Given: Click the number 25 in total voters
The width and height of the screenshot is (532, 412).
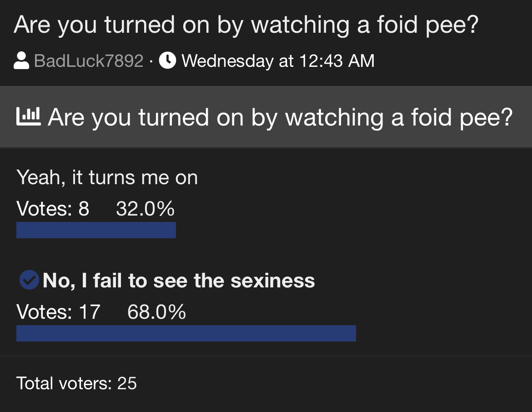Looking at the screenshot, I should coord(127,383).
